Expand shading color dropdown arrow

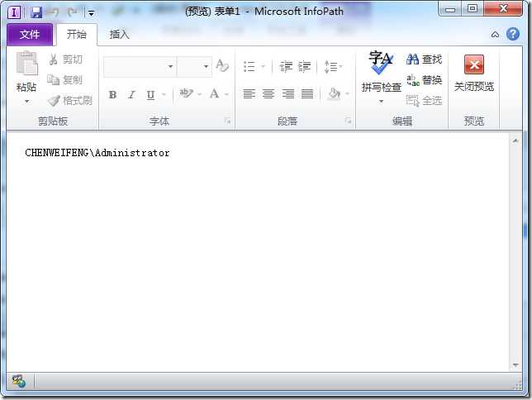[x=347, y=93]
